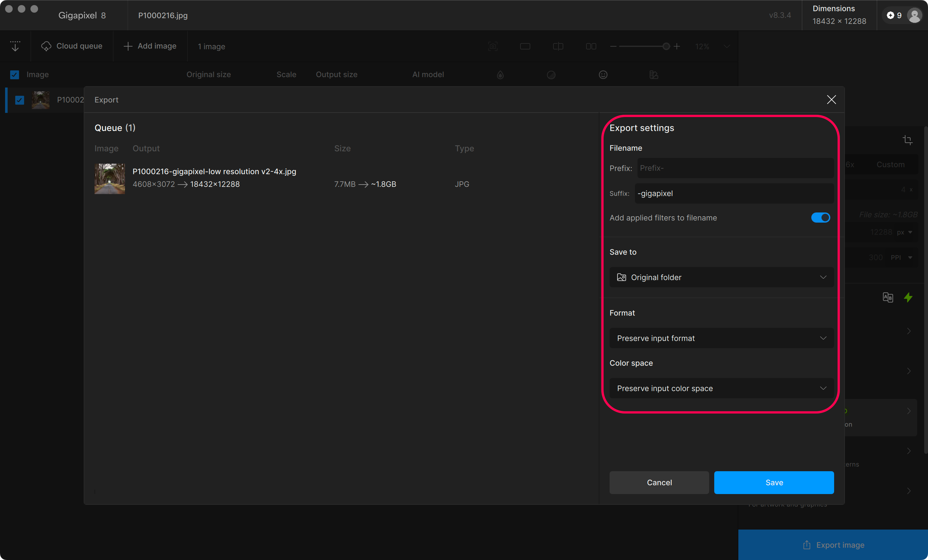The width and height of the screenshot is (928, 560).
Task: Select the side-by-side view icon
Action: [591, 46]
